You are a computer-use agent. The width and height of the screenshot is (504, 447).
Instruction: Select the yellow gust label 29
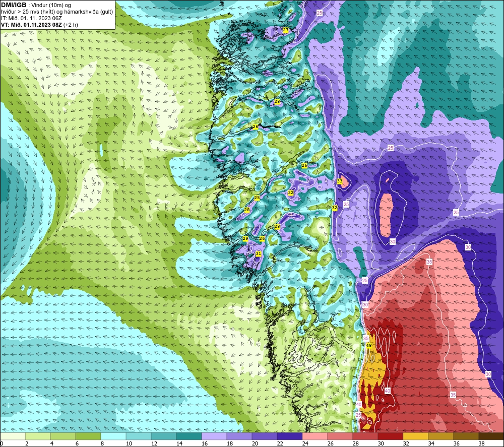tap(245, 238)
